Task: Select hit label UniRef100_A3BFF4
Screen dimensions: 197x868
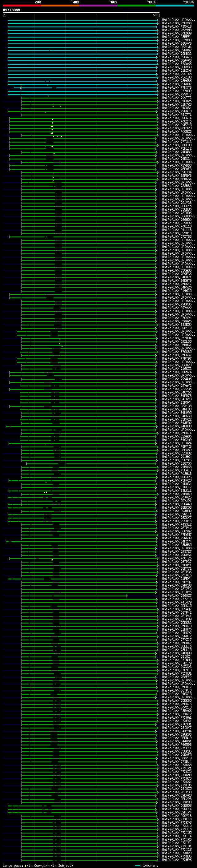Action: point(177,37)
